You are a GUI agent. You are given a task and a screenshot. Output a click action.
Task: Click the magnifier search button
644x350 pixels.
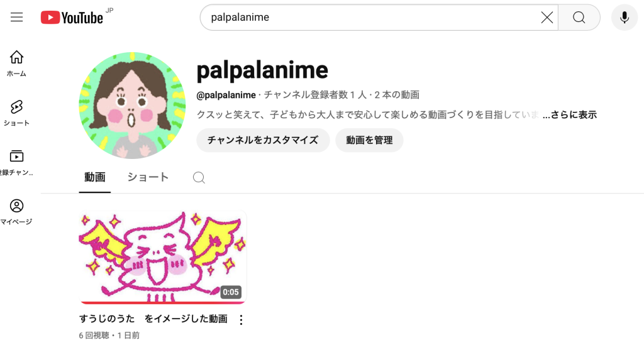[579, 17]
